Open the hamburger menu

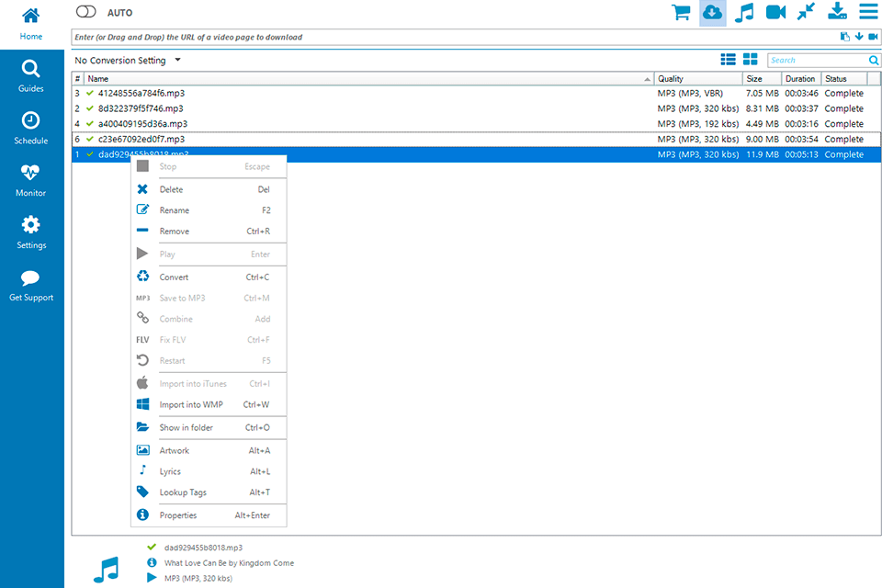pyautogui.click(x=867, y=12)
